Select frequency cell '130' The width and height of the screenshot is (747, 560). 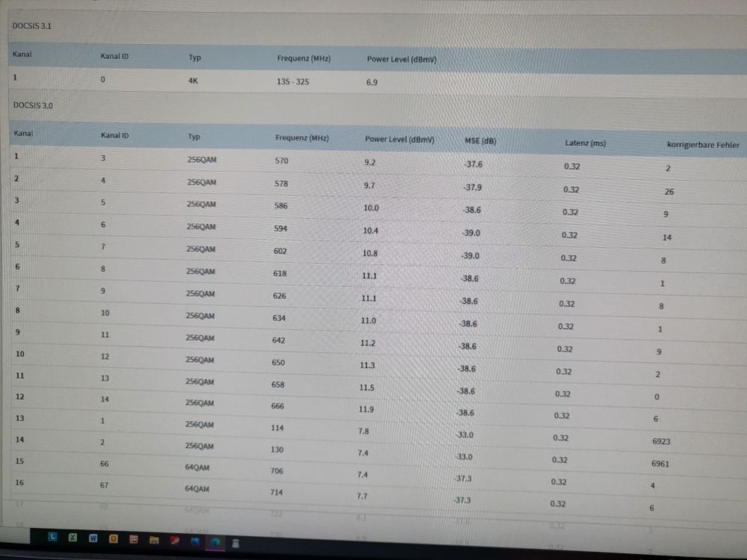pos(277,449)
